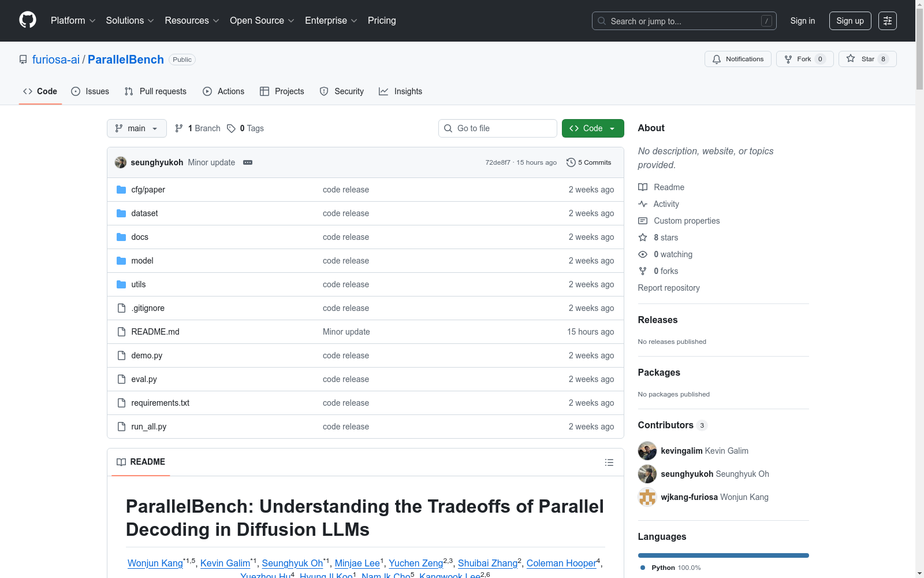Image resolution: width=924 pixels, height=578 pixels.
Task: Click the Python language bar
Action: [724, 555]
